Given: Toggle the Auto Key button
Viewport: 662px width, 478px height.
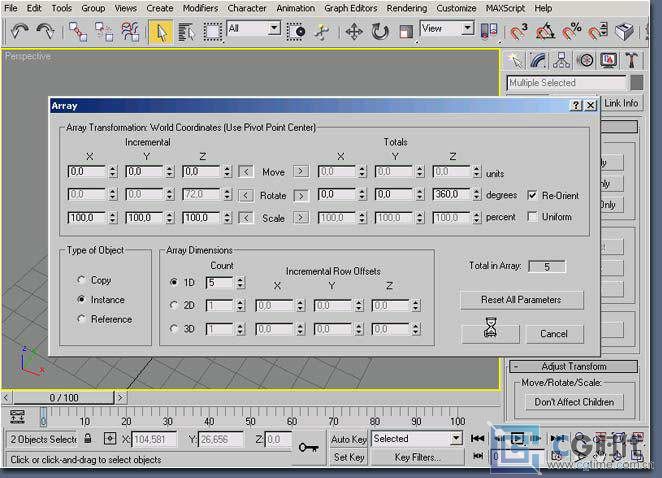Looking at the screenshot, I should pyautogui.click(x=349, y=440).
